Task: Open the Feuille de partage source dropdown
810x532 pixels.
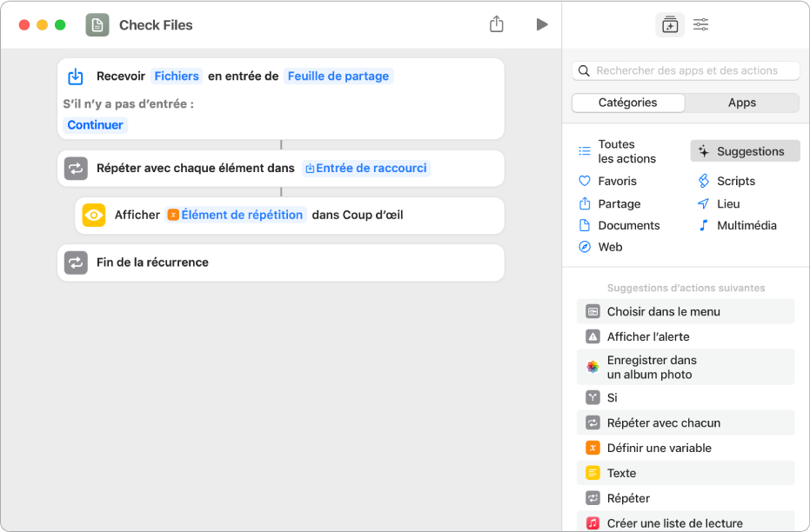Action: coord(338,76)
